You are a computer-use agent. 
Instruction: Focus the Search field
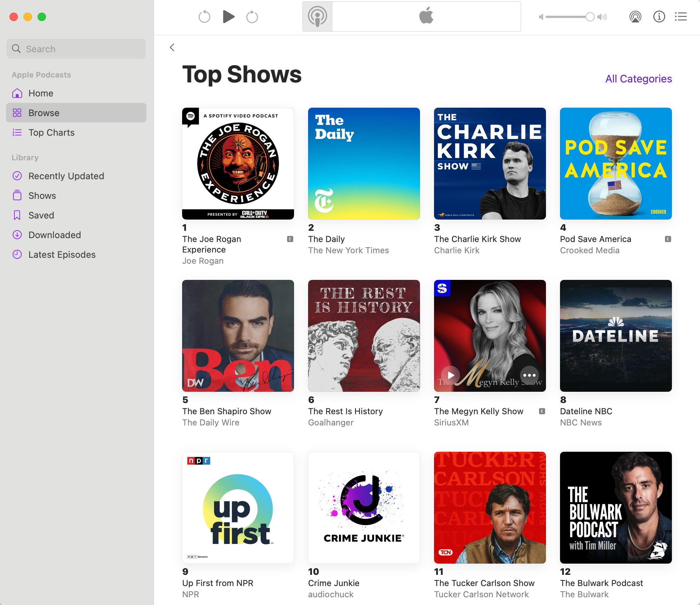coord(76,49)
